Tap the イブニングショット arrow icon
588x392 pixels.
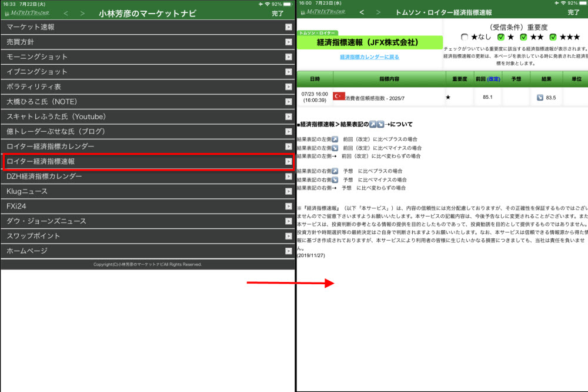tap(288, 72)
